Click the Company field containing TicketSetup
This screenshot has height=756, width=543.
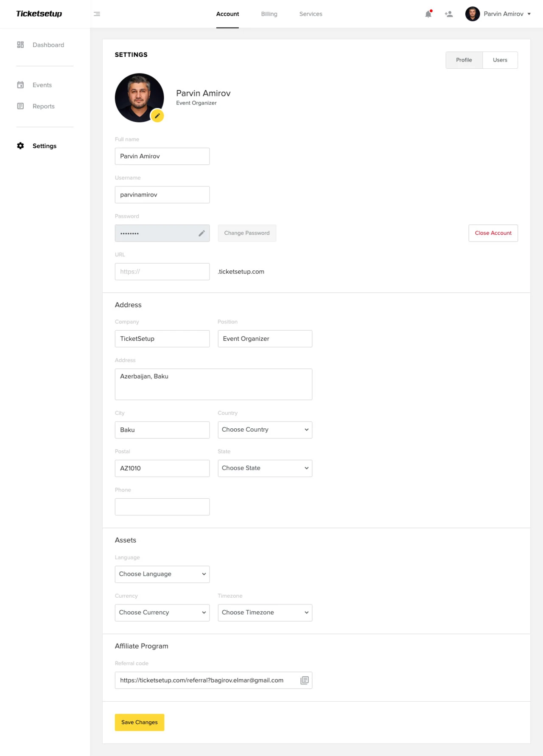162,339
